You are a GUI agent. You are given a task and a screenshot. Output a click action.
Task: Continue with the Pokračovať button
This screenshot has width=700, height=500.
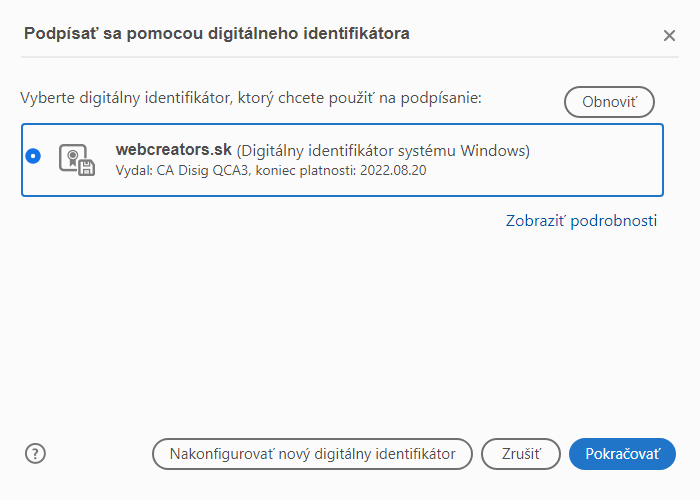(x=622, y=453)
